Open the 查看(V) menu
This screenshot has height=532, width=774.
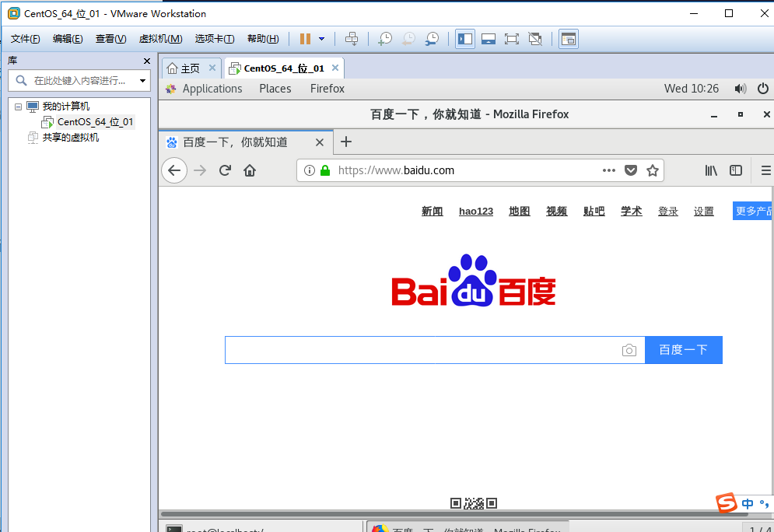pyautogui.click(x=110, y=38)
